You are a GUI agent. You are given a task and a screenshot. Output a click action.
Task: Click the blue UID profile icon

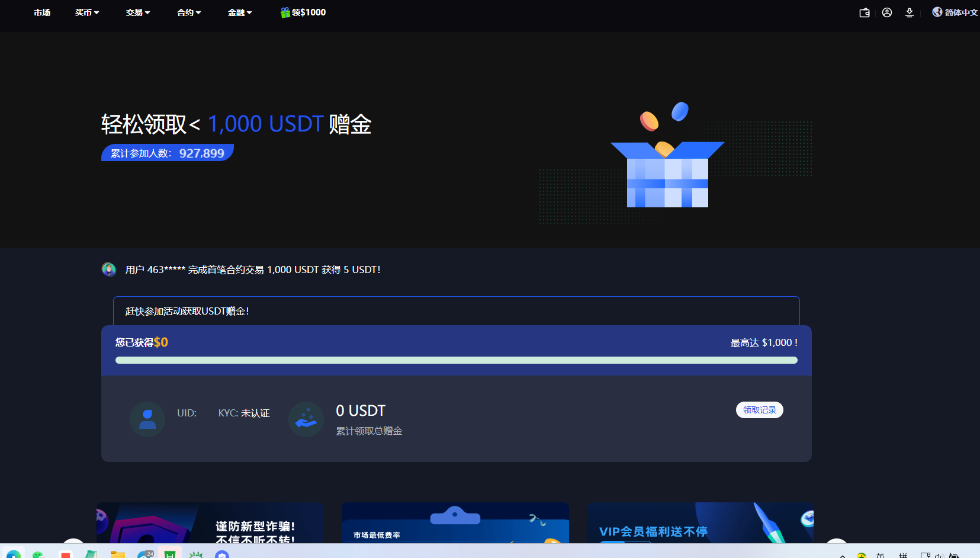click(x=147, y=419)
